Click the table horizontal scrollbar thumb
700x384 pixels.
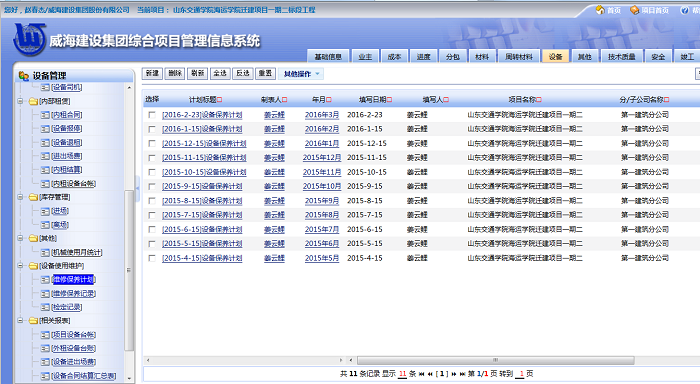496,360
